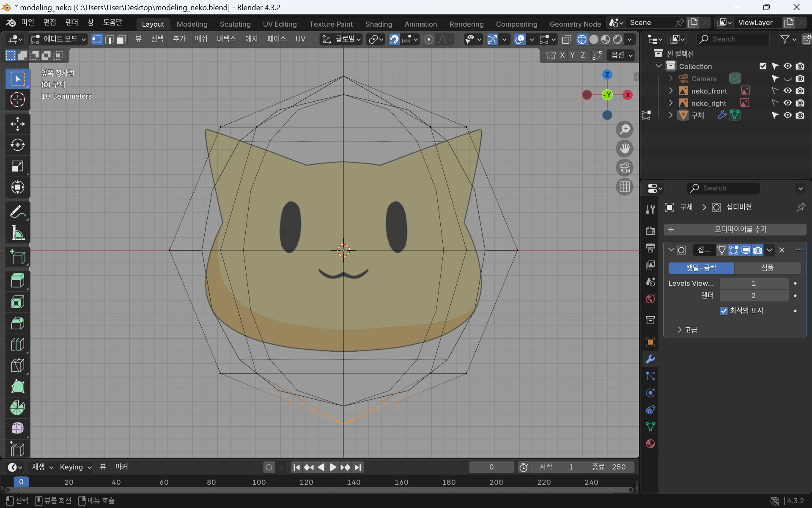
Task: Select the Measure ruler tool
Action: coord(17,233)
